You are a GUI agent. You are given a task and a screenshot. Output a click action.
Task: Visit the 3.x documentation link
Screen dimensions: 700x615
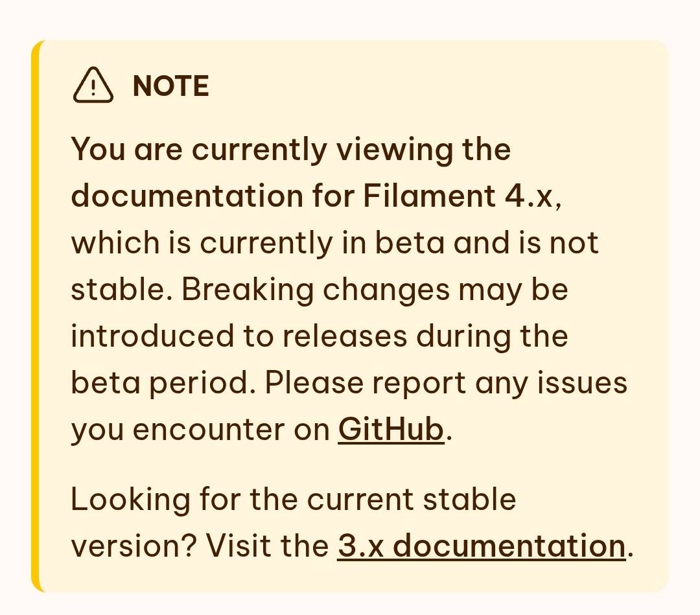pyautogui.click(x=481, y=546)
